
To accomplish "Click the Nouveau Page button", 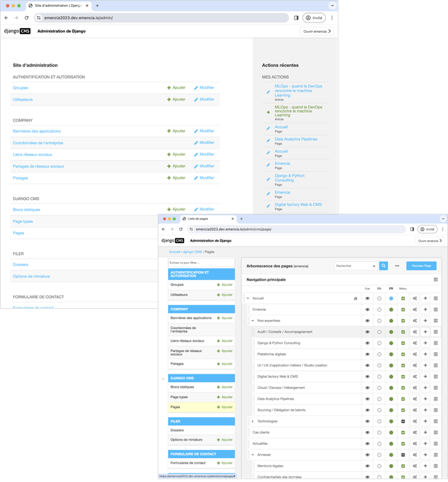I will (421, 265).
